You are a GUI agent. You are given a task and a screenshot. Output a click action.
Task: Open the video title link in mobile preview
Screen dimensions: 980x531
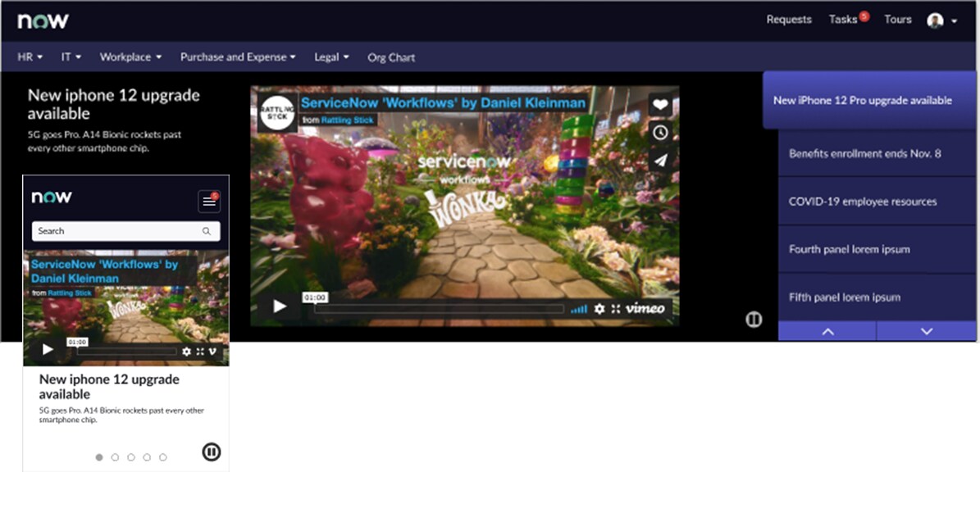coord(104,271)
